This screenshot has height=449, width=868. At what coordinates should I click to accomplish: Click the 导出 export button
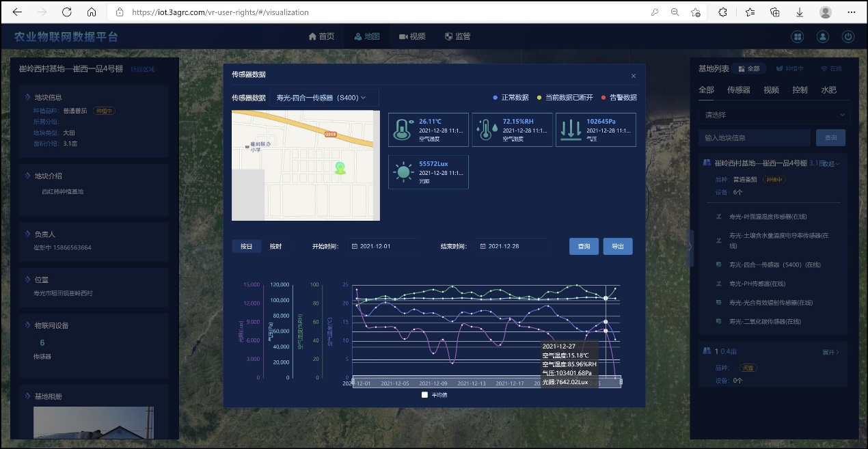tap(617, 247)
